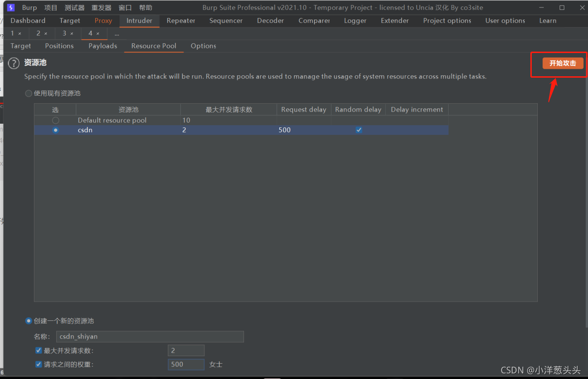The width and height of the screenshot is (588, 379).
Task: Click Default pool's 10 concurrency cell
Action: 229,120
